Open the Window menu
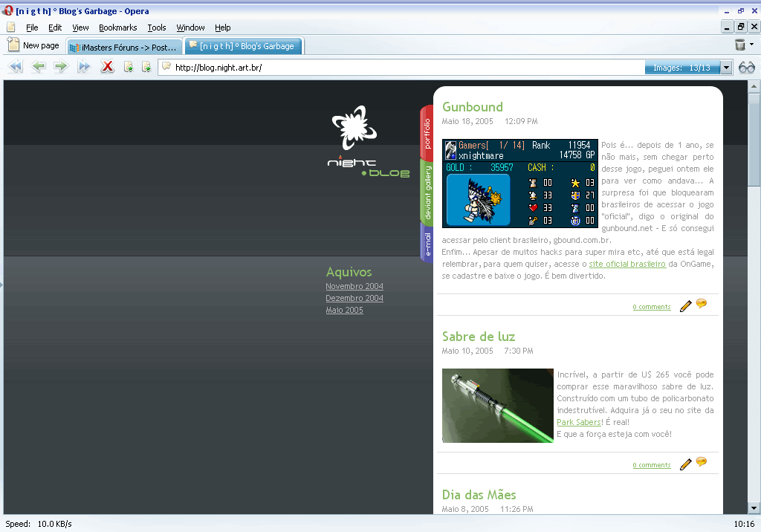761x532 pixels. coord(190,27)
